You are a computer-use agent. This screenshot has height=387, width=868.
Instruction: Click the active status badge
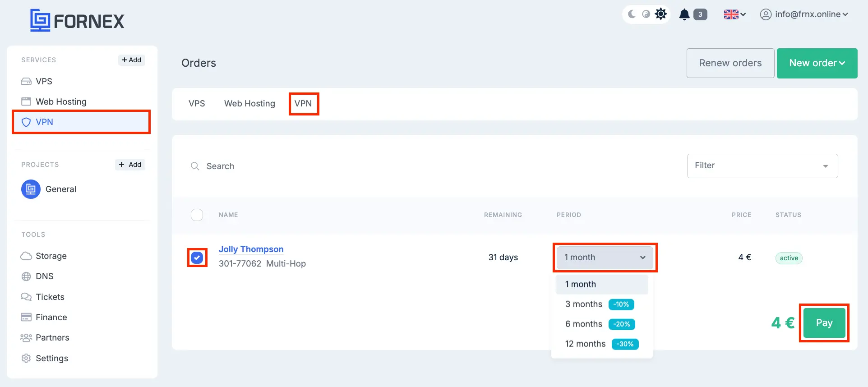click(x=789, y=258)
